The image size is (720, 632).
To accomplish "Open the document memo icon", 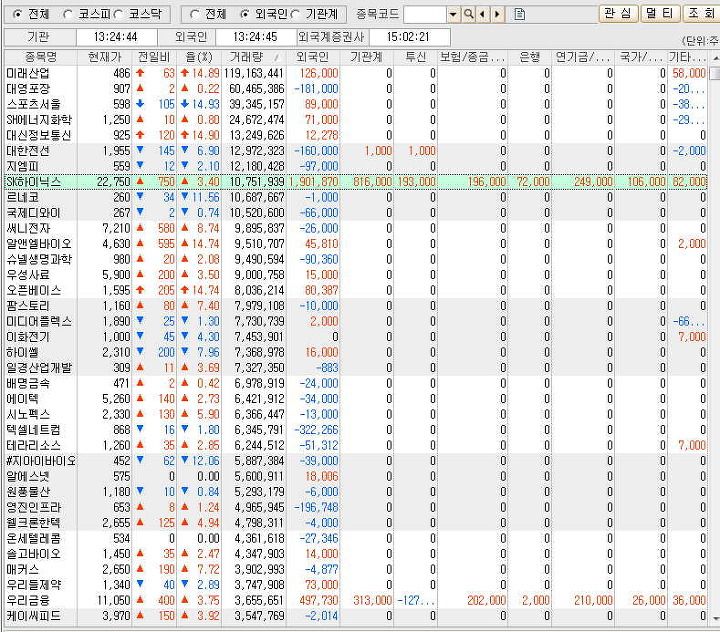I will 519,14.
